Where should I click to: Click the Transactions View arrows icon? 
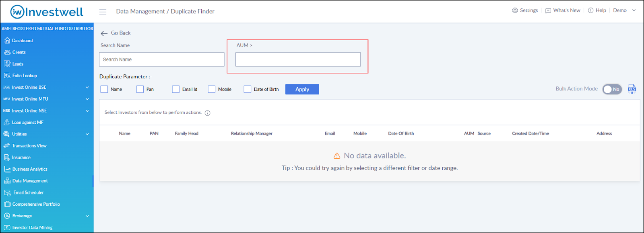coord(6,146)
